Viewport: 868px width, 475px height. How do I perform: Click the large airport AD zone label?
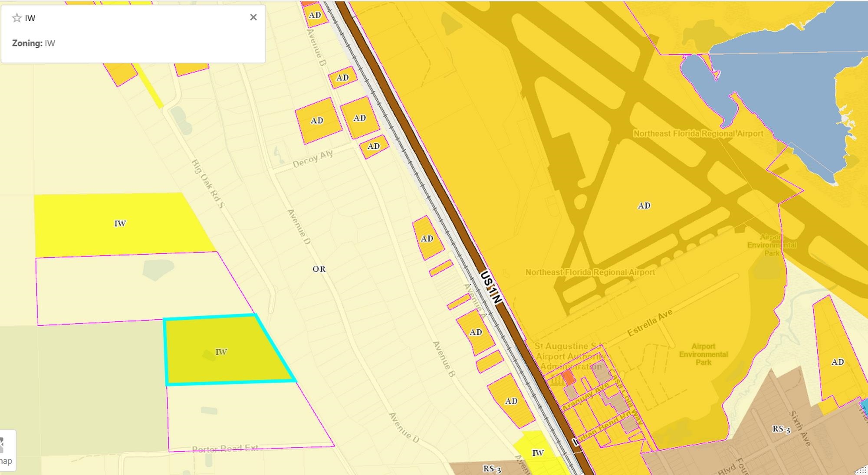[644, 206]
